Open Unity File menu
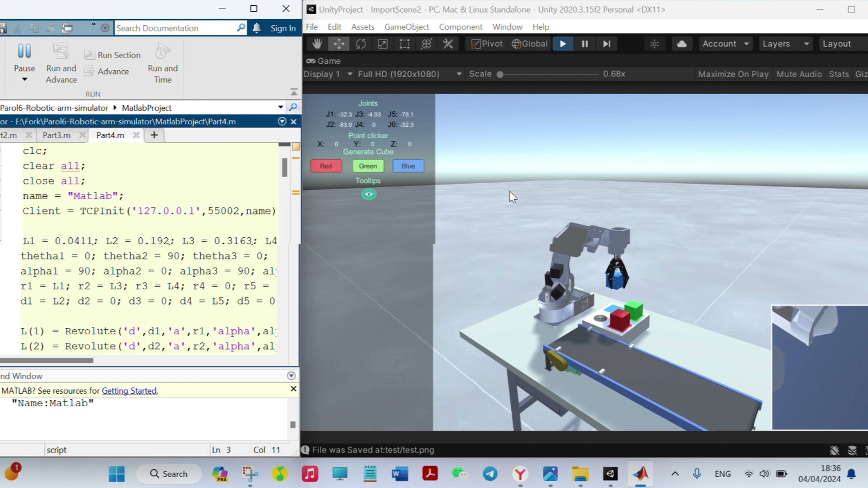 [312, 27]
